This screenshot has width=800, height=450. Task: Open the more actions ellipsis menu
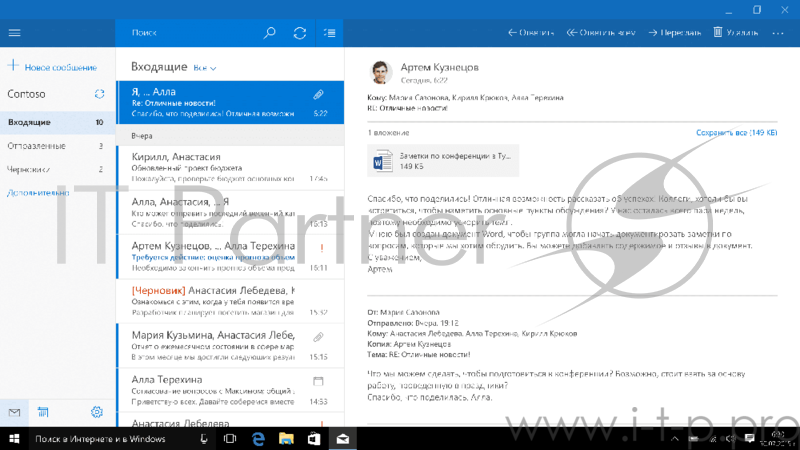[778, 33]
